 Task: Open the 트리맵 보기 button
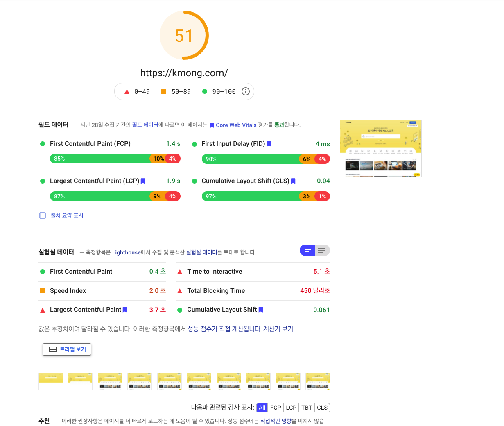tap(67, 349)
